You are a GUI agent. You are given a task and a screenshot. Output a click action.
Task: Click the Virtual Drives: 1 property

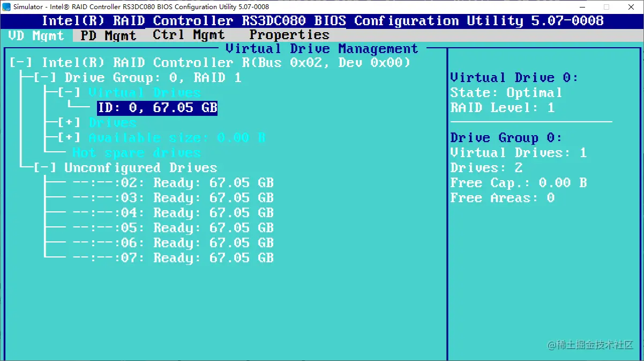point(518,153)
